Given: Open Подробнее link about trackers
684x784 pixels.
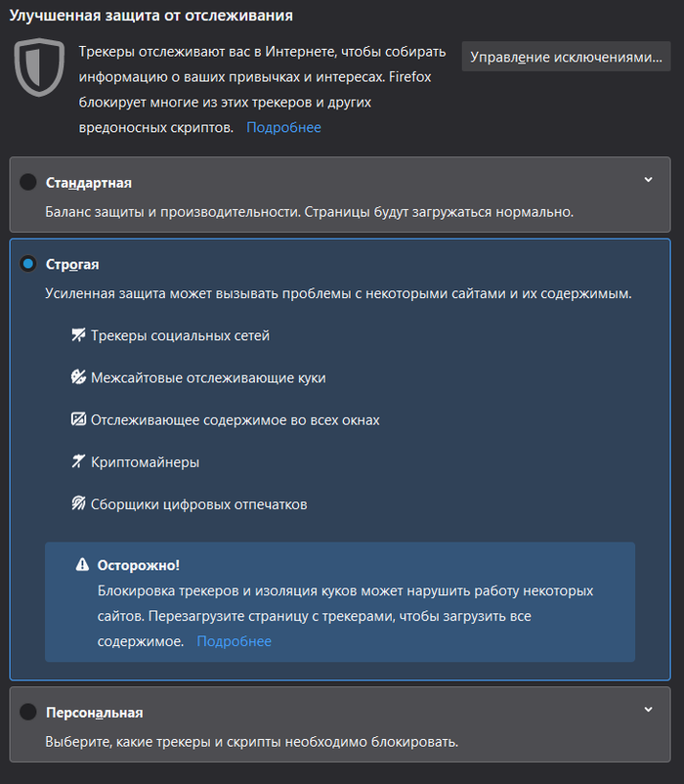Looking at the screenshot, I should click(x=283, y=127).
